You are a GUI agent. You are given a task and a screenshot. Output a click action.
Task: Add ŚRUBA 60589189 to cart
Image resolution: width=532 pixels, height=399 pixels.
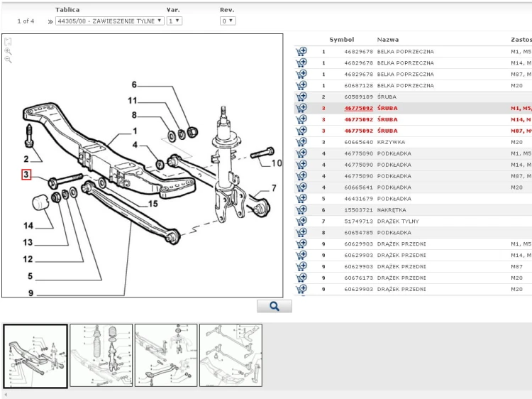click(x=301, y=97)
